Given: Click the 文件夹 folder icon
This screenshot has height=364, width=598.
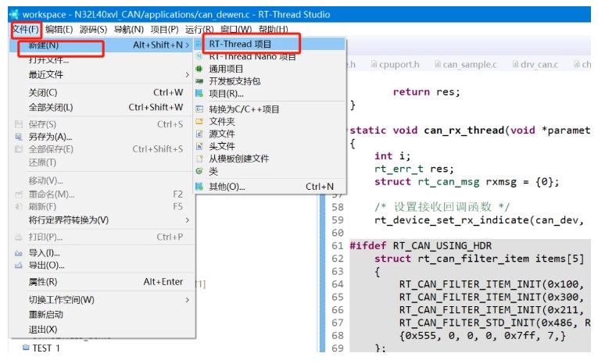Looking at the screenshot, I should click(199, 122).
